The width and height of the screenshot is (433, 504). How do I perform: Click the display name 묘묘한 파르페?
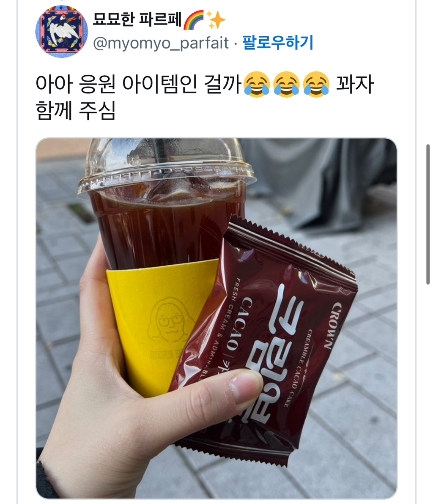click(137, 19)
